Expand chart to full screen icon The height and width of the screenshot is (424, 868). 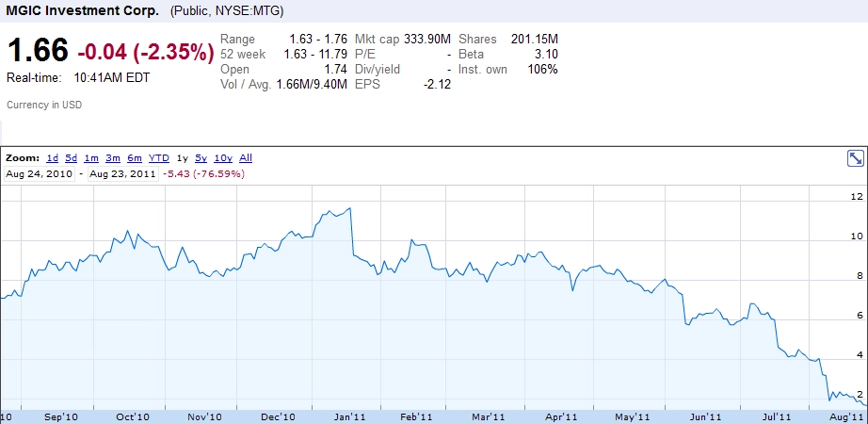[x=855, y=158]
